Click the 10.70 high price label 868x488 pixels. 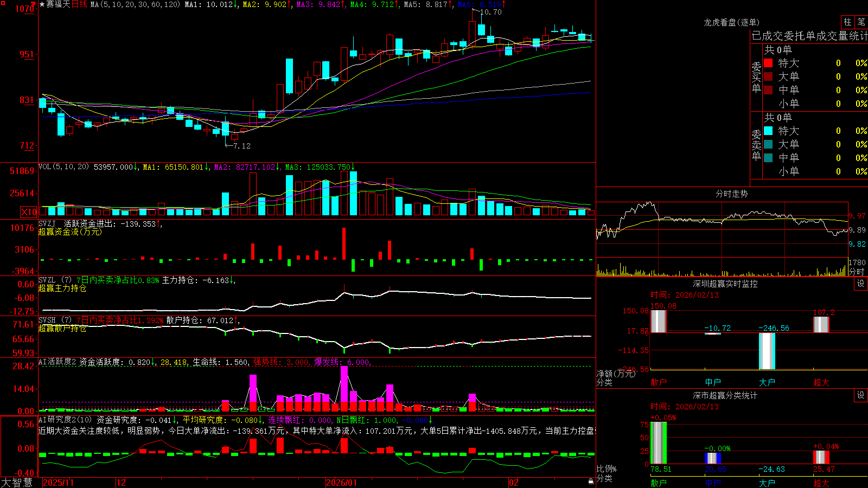(491, 12)
